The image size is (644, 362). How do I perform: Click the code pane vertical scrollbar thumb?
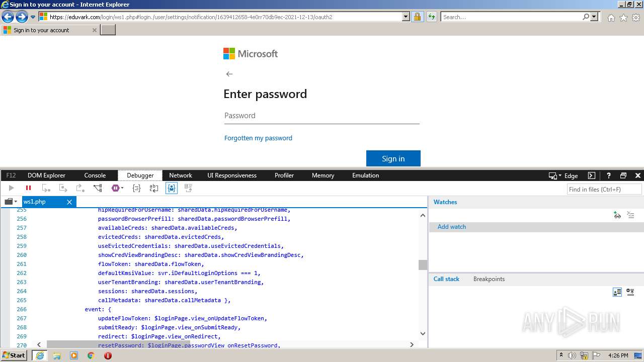pyautogui.click(x=423, y=264)
